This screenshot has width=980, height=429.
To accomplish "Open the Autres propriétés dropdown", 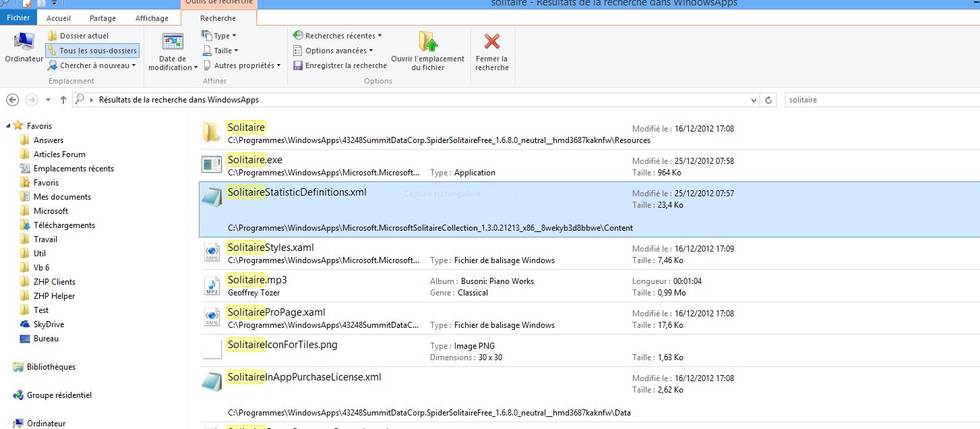I will click(x=242, y=65).
